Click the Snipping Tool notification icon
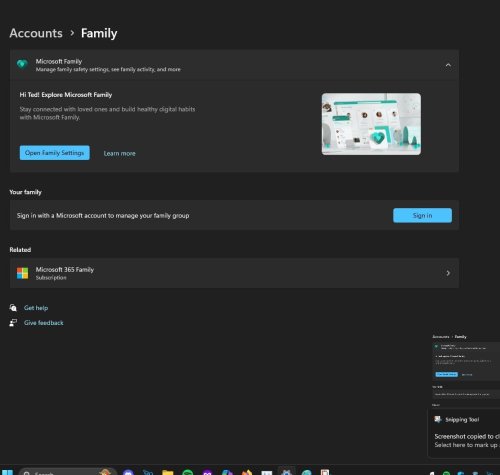This screenshot has height=475, width=500. pos(438,419)
